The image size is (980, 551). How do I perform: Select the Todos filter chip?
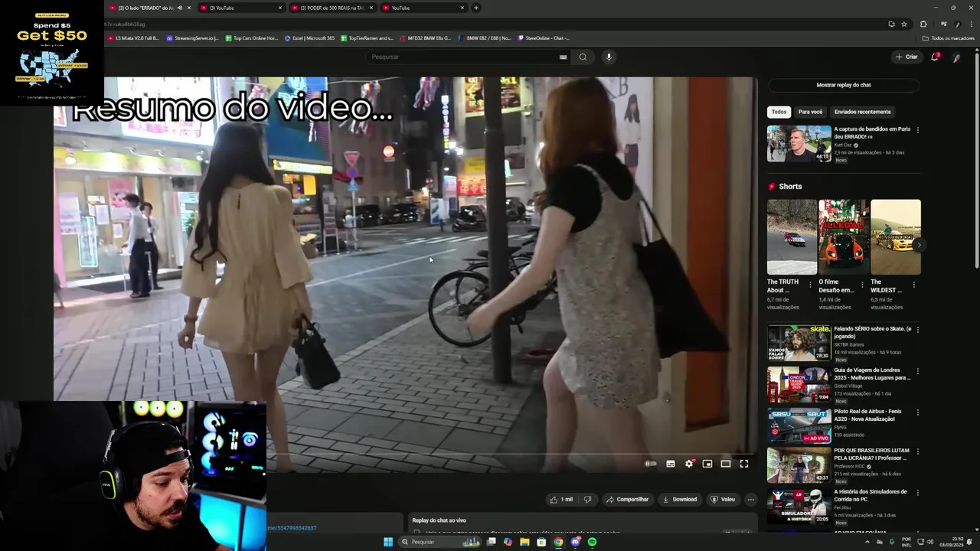[779, 112]
